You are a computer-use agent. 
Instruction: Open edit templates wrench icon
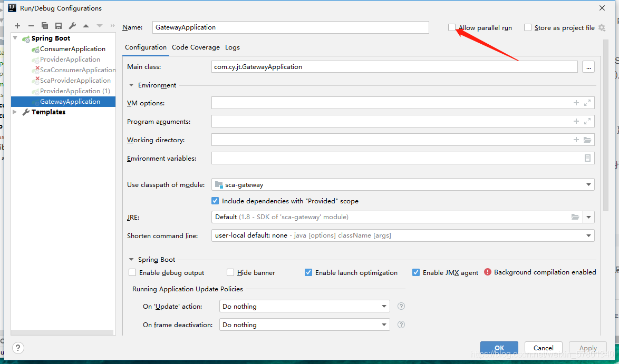tap(72, 26)
